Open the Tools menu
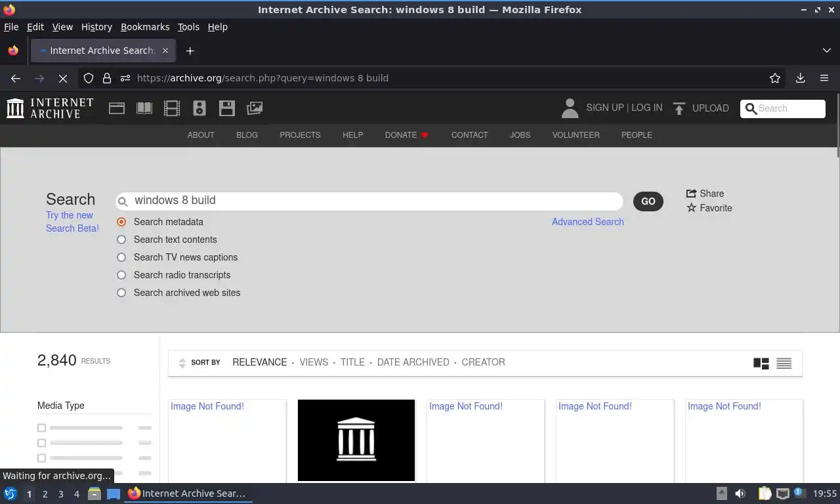Viewport: 840px width, 504px height. point(188,27)
